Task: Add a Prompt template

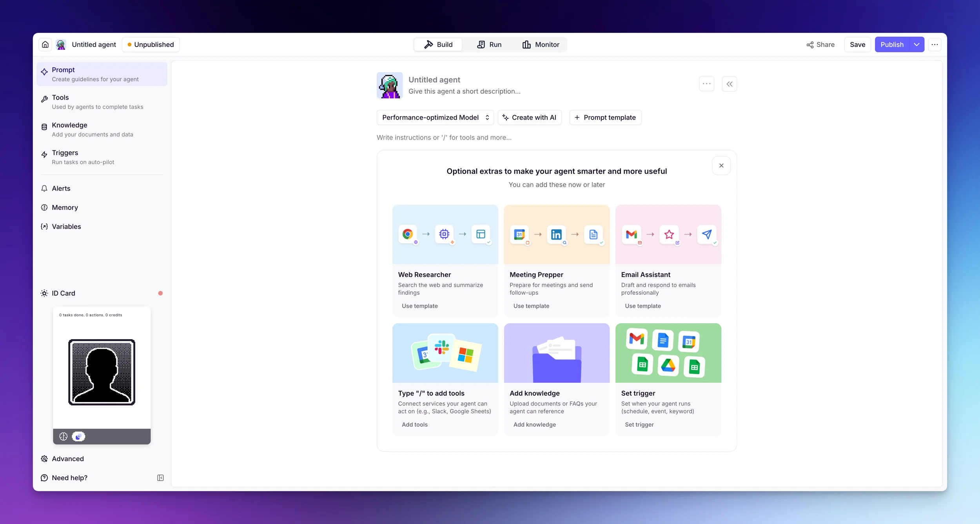Action: [605, 118]
